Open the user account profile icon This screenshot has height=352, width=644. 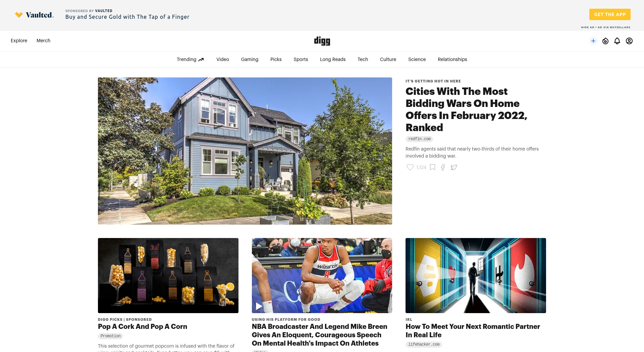(629, 41)
